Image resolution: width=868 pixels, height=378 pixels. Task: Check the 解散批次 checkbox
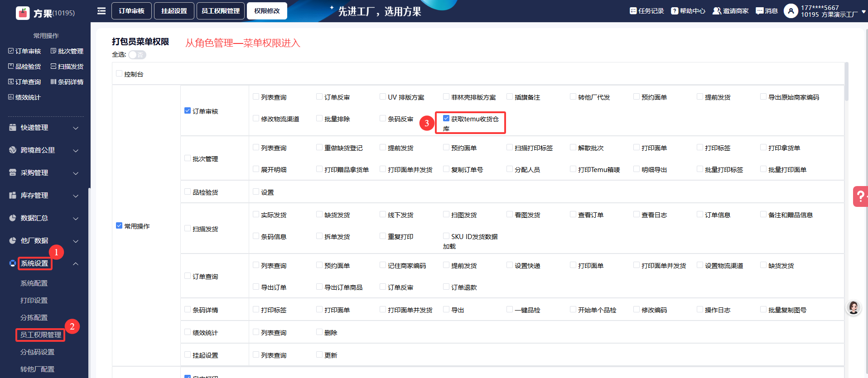pos(573,147)
